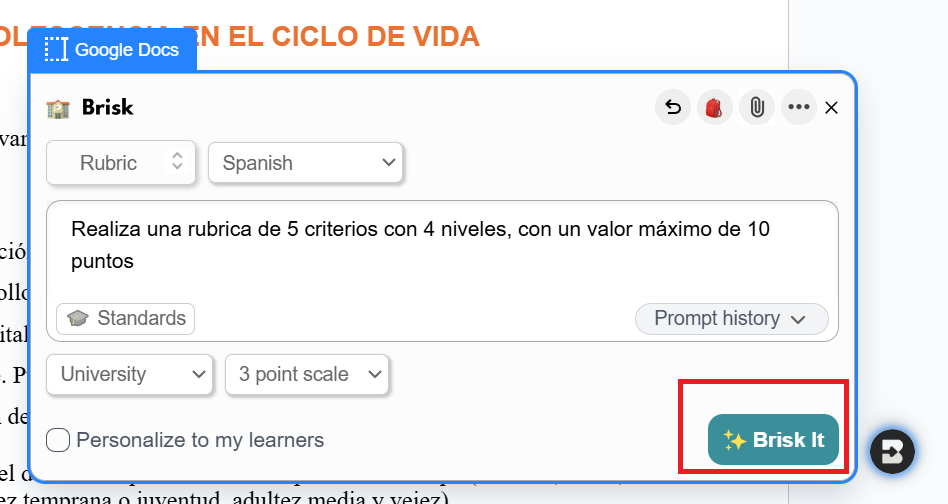Attach a file with the paperclip icon
Image resolution: width=948 pixels, height=504 pixels.
pos(757,107)
